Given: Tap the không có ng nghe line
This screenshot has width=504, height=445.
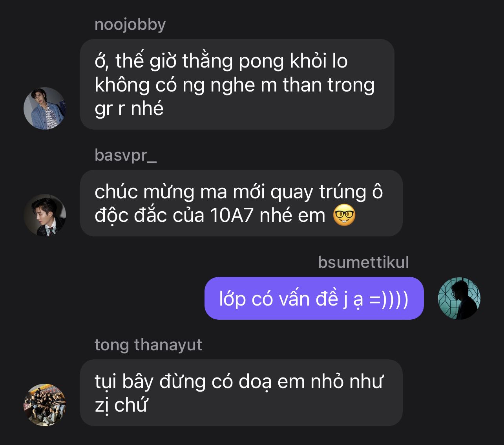Looking at the screenshot, I should pyautogui.click(x=234, y=85).
